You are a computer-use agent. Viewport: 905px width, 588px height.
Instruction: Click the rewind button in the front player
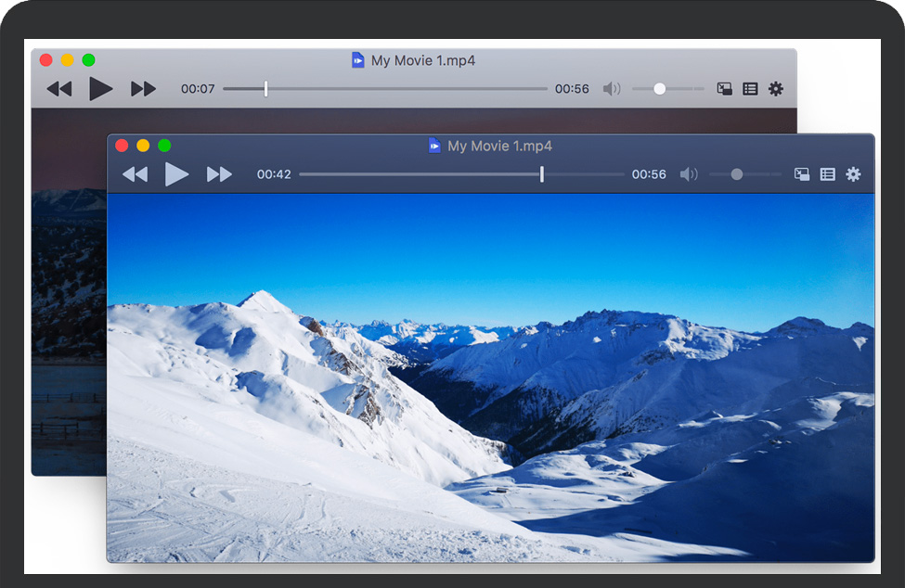point(136,174)
